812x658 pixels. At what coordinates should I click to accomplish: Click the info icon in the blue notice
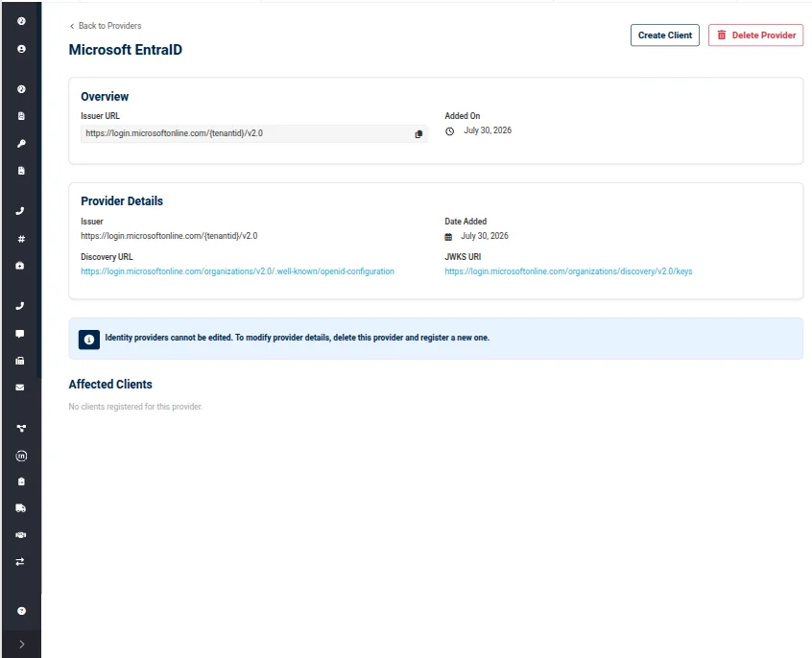click(89, 340)
